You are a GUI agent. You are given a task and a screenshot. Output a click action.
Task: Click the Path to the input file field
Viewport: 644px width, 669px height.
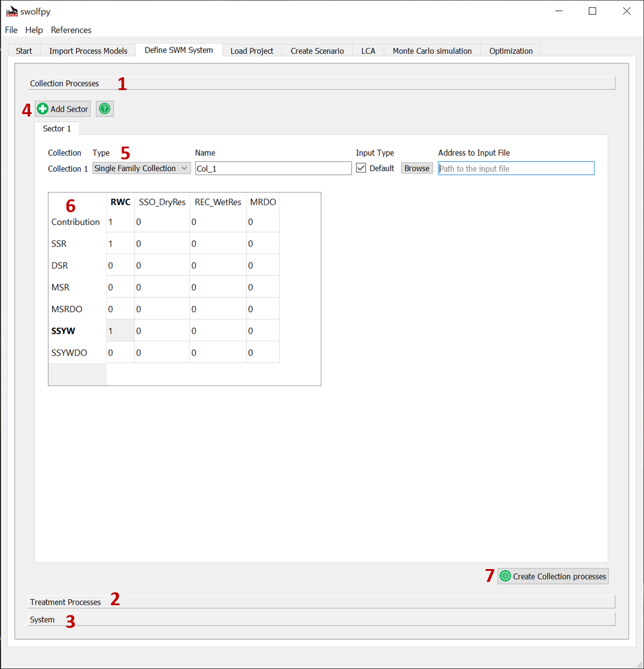pyautogui.click(x=516, y=168)
